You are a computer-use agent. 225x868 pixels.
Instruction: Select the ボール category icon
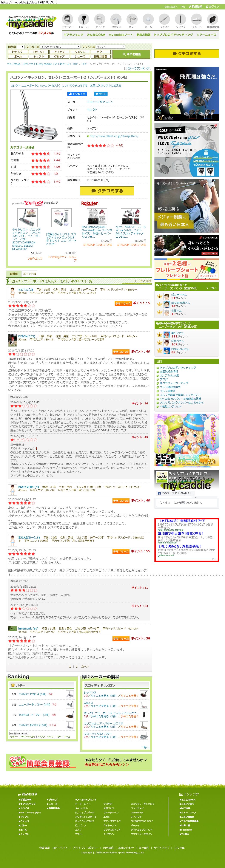(x=148, y=21)
